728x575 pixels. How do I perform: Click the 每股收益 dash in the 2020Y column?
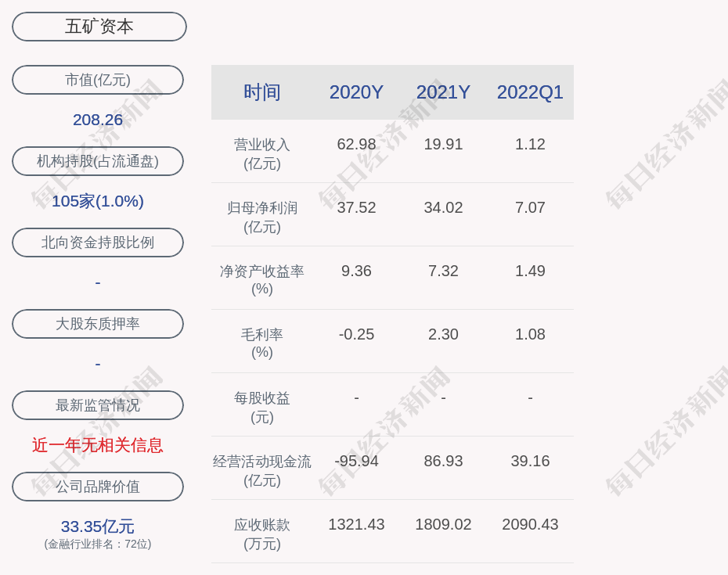(x=357, y=398)
